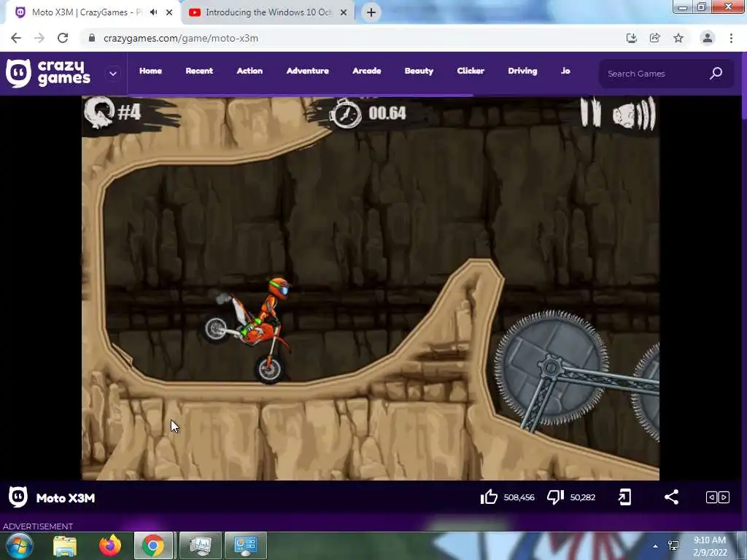This screenshot has width=747, height=560.
Task: Click the motorbike rider in game
Action: (x=249, y=330)
